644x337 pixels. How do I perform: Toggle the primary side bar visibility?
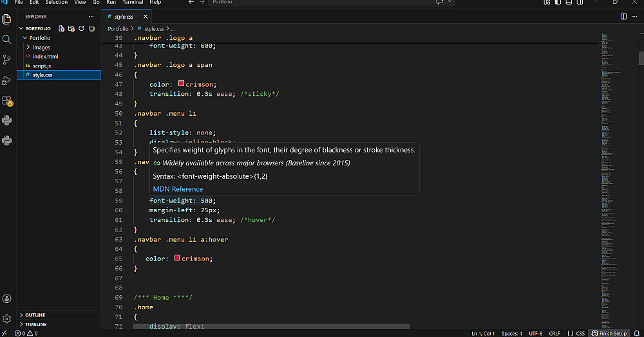[557, 3]
